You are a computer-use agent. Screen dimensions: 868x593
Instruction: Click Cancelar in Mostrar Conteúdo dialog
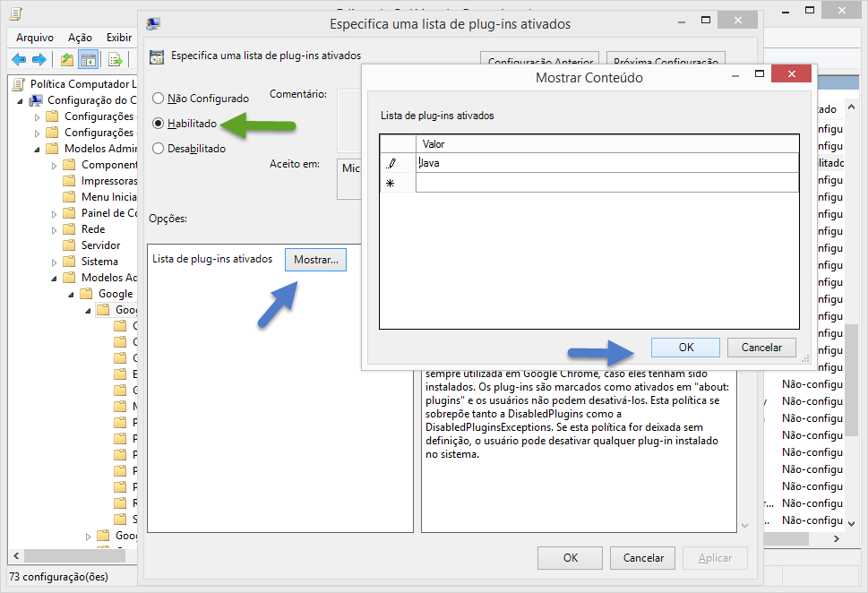tap(761, 348)
